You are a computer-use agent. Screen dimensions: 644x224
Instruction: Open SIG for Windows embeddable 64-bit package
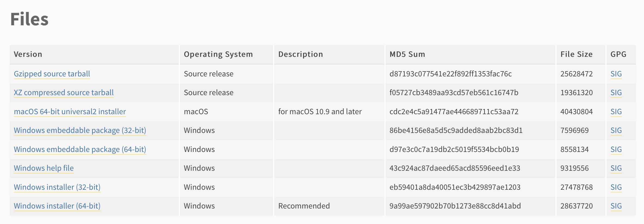(616, 150)
